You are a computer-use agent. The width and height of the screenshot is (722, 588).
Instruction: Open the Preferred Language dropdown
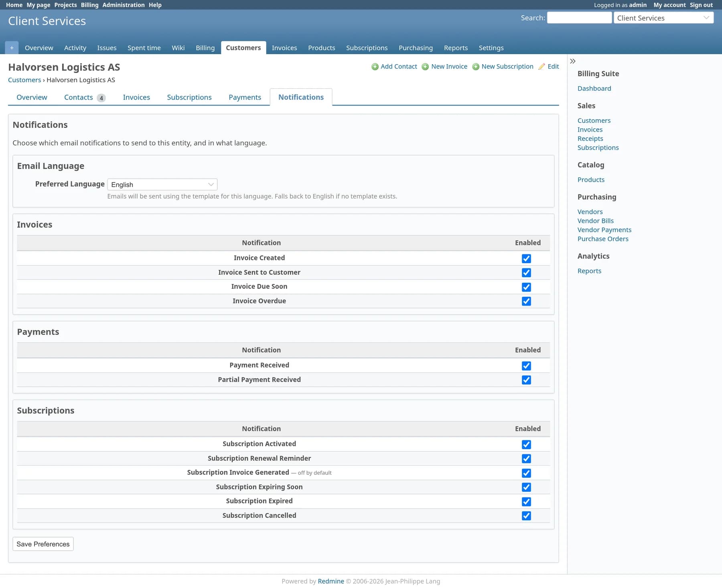pyautogui.click(x=162, y=185)
